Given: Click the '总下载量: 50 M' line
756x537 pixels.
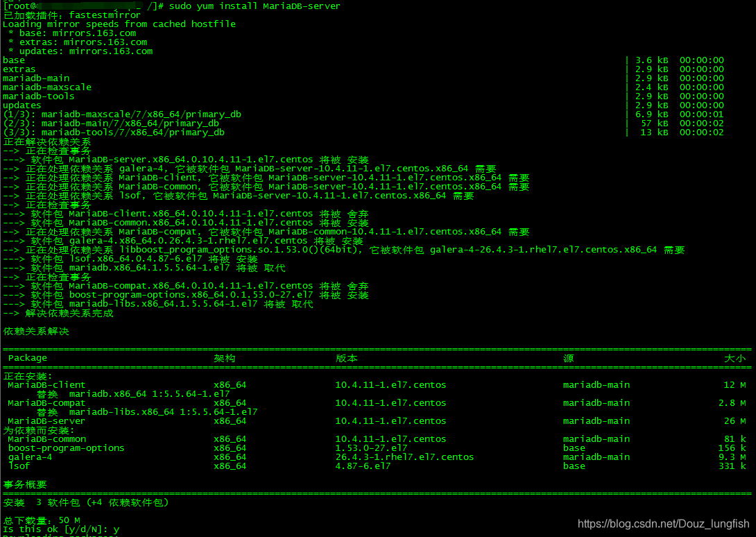Looking at the screenshot, I should coord(42,520).
